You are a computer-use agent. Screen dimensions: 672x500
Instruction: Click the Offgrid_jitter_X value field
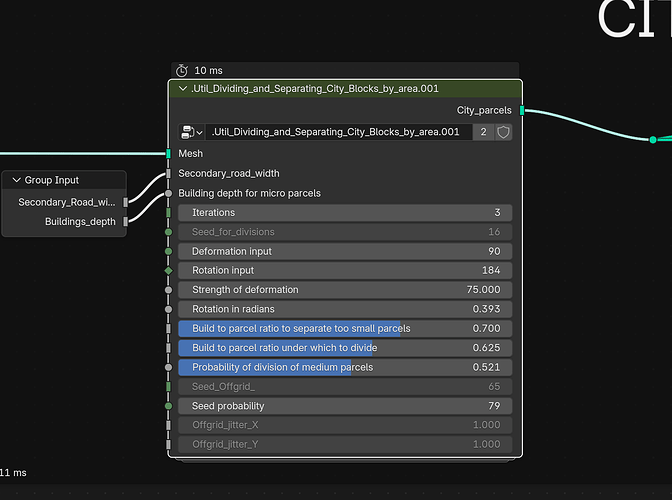tap(345, 425)
